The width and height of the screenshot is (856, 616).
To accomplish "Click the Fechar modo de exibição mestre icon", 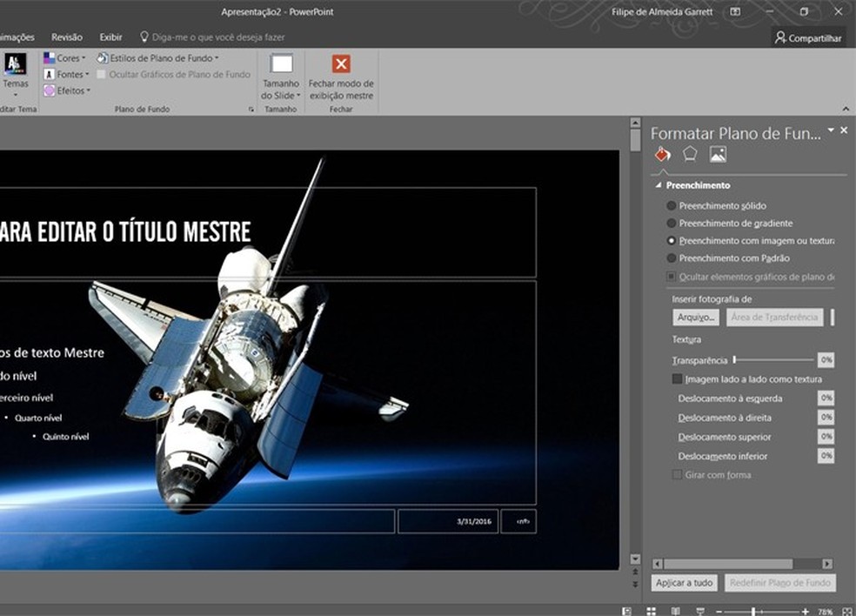I will pos(341,64).
